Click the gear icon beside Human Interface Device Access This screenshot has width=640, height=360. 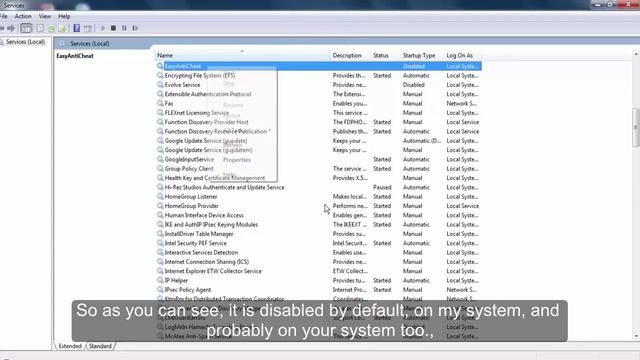(x=160, y=215)
